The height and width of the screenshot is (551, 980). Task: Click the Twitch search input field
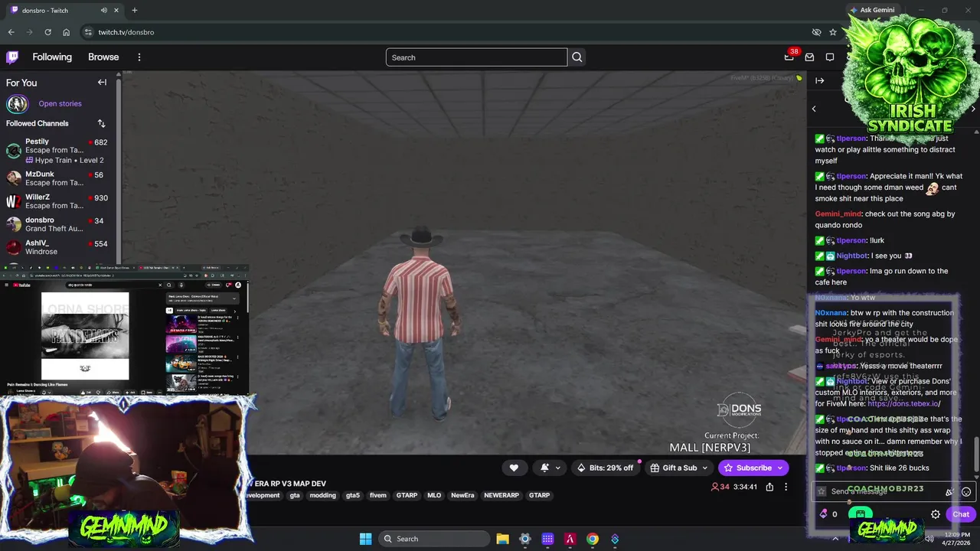tap(476, 57)
